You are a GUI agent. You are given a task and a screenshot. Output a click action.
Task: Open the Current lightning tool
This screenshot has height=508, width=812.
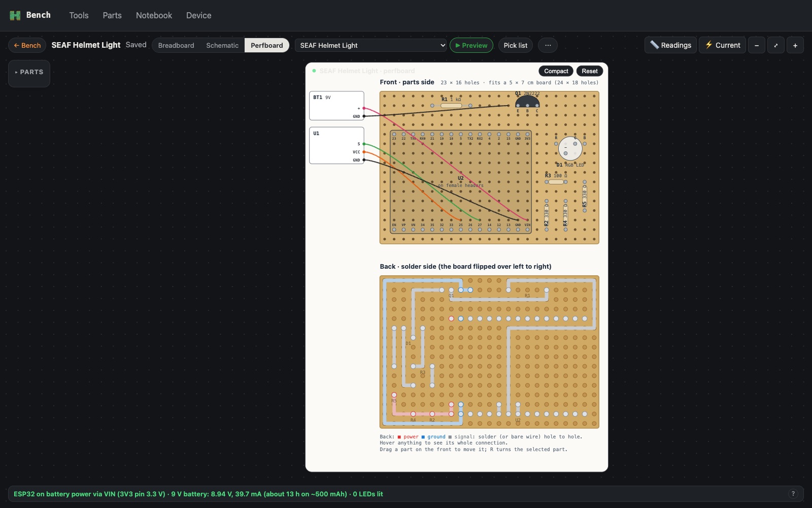(x=723, y=45)
